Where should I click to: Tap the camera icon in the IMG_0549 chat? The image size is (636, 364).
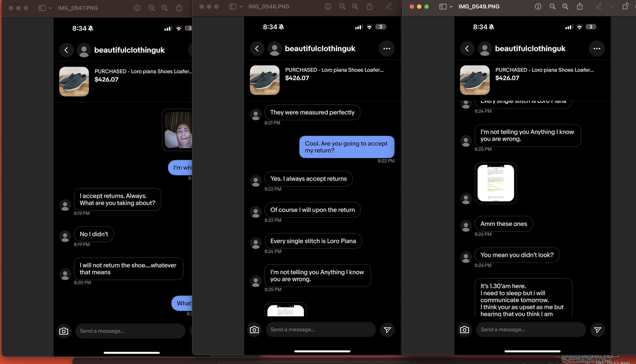point(465,330)
